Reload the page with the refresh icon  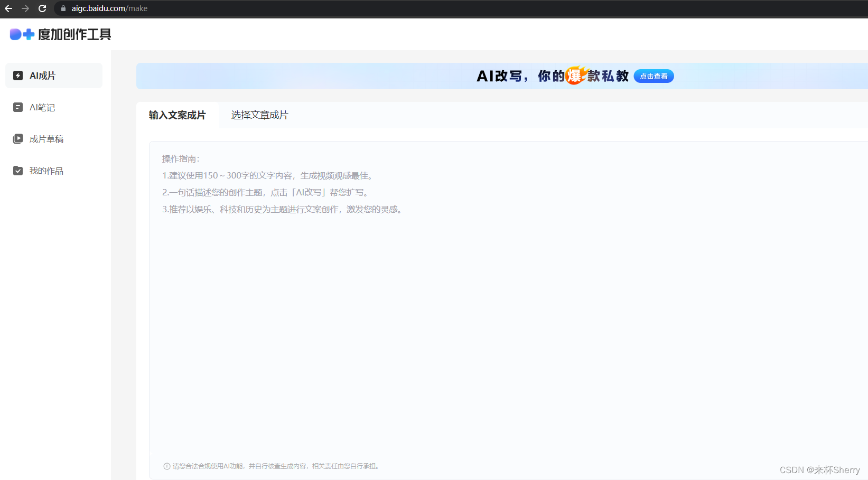click(42, 8)
